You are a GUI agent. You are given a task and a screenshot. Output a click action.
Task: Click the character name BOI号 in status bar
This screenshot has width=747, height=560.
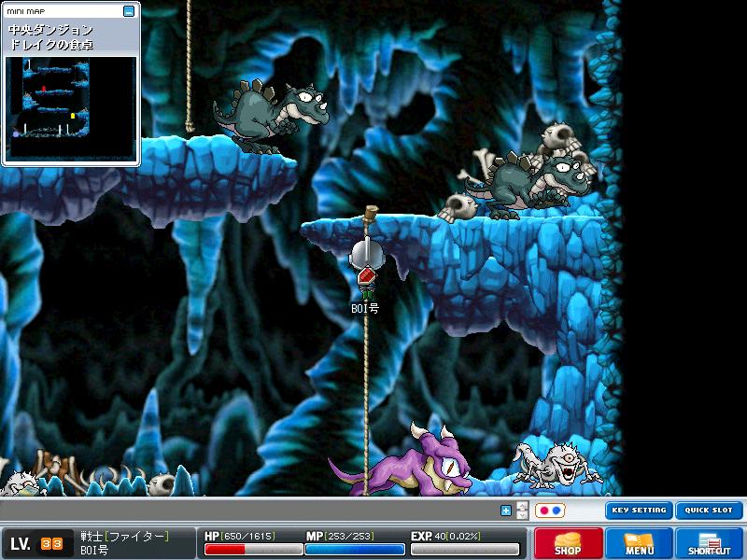tap(94, 550)
